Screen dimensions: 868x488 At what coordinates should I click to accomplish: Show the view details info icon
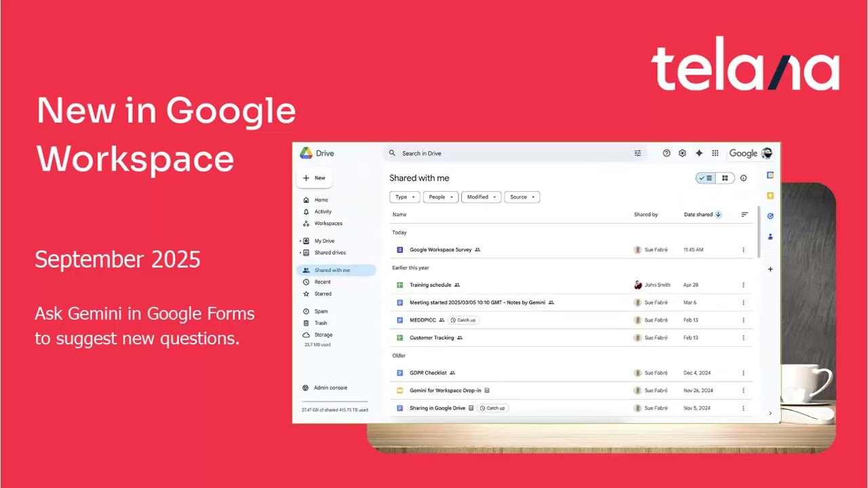(743, 178)
